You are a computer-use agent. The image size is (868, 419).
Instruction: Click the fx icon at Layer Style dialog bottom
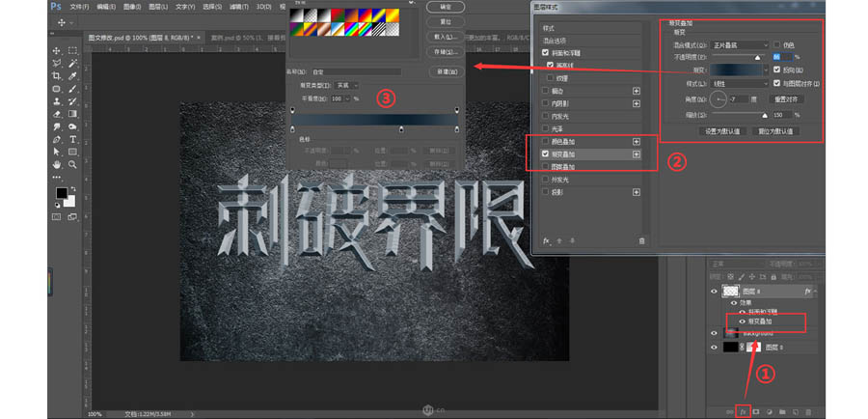(546, 241)
